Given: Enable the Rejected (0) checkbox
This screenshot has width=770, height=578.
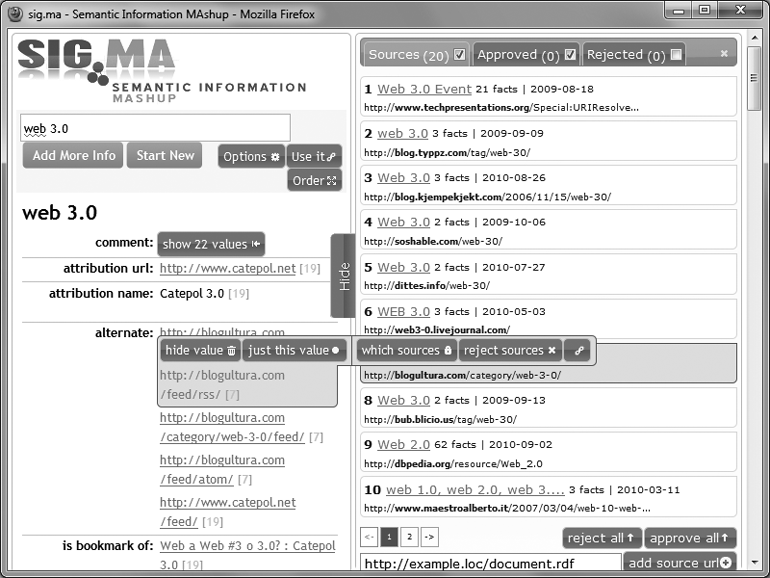Looking at the screenshot, I should (x=676, y=55).
